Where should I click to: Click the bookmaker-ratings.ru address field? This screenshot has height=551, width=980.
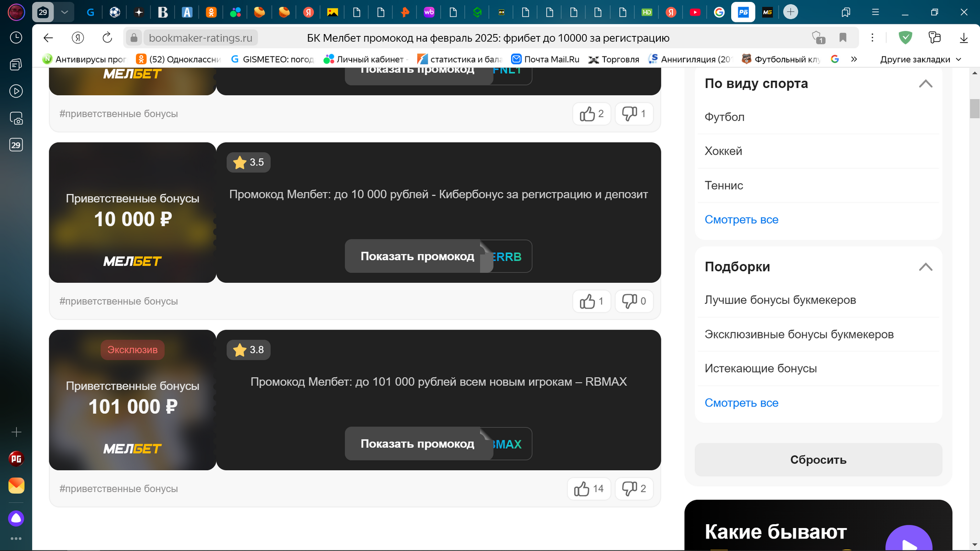pos(200,38)
